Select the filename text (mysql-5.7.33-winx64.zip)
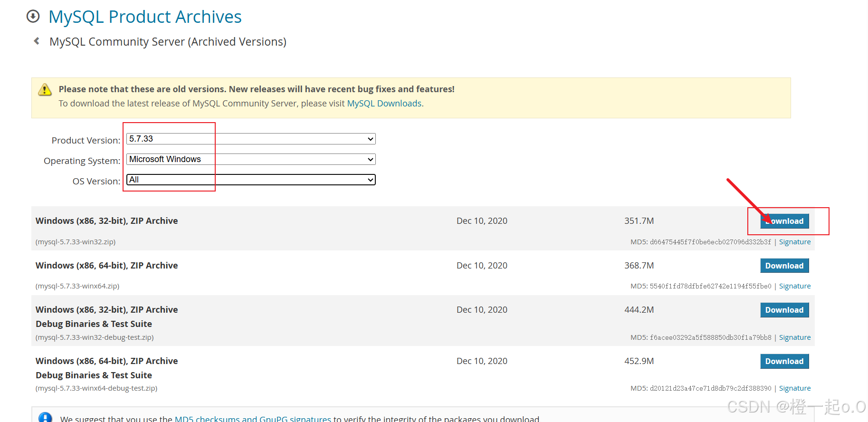The height and width of the screenshot is (422, 868). [x=77, y=286]
